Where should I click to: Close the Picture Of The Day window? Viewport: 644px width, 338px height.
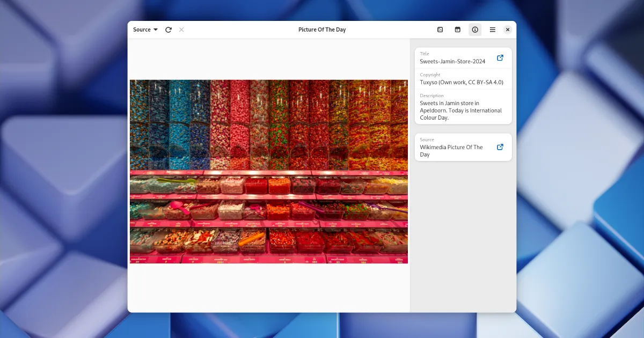(508, 30)
